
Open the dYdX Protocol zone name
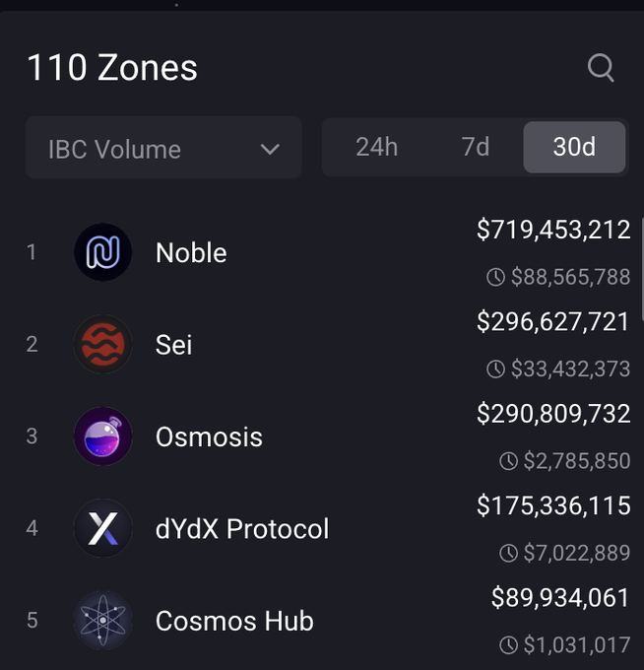coord(242,529)
